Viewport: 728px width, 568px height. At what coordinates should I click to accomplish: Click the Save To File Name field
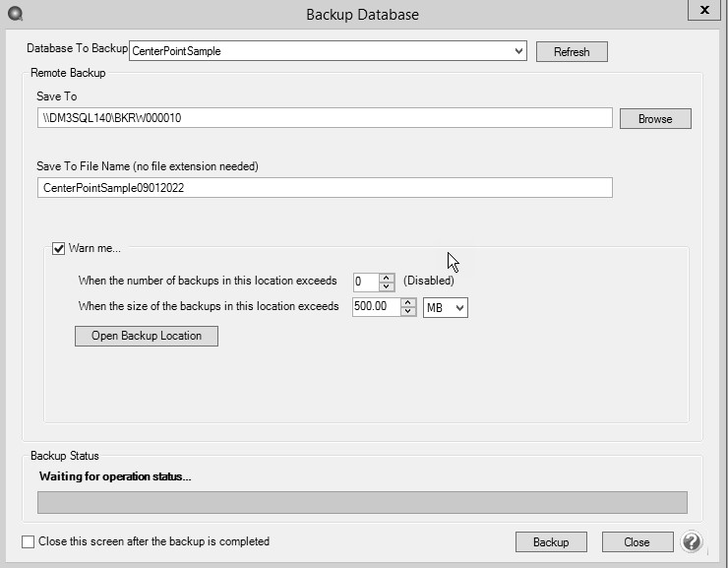click(x=325, y=188)
